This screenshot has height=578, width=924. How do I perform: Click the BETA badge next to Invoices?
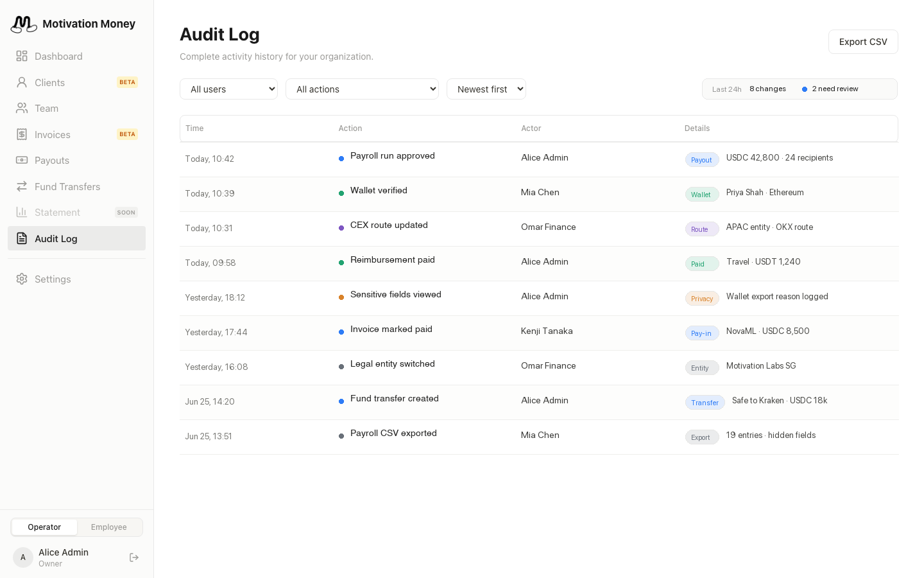[127, 134]
